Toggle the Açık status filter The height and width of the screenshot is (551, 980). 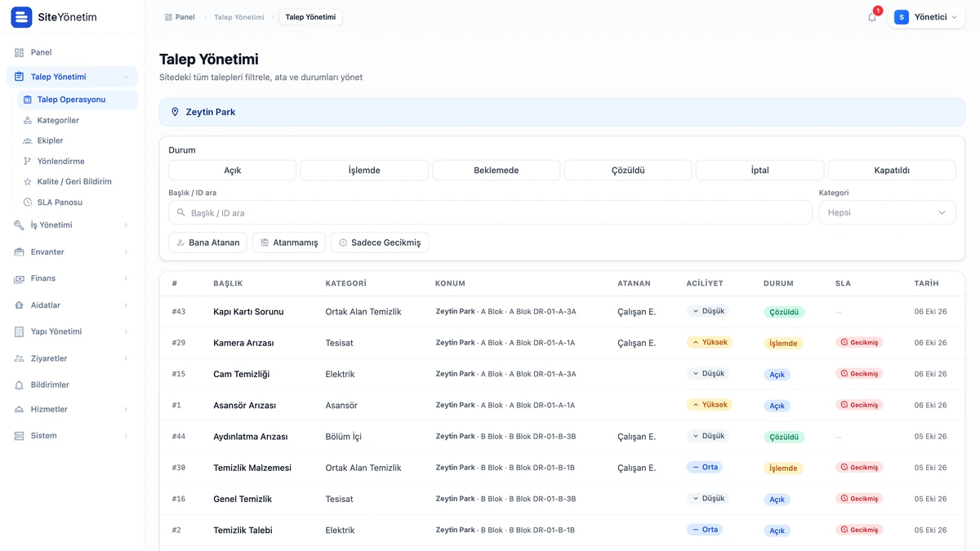click(x=233, y=171)
